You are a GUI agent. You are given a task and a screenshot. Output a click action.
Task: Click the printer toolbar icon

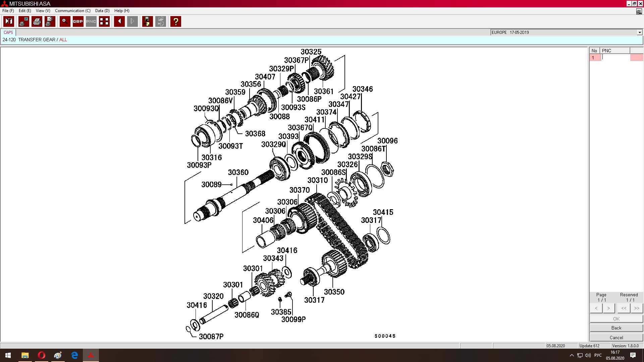pyautogui.click(x=37, y=21)
